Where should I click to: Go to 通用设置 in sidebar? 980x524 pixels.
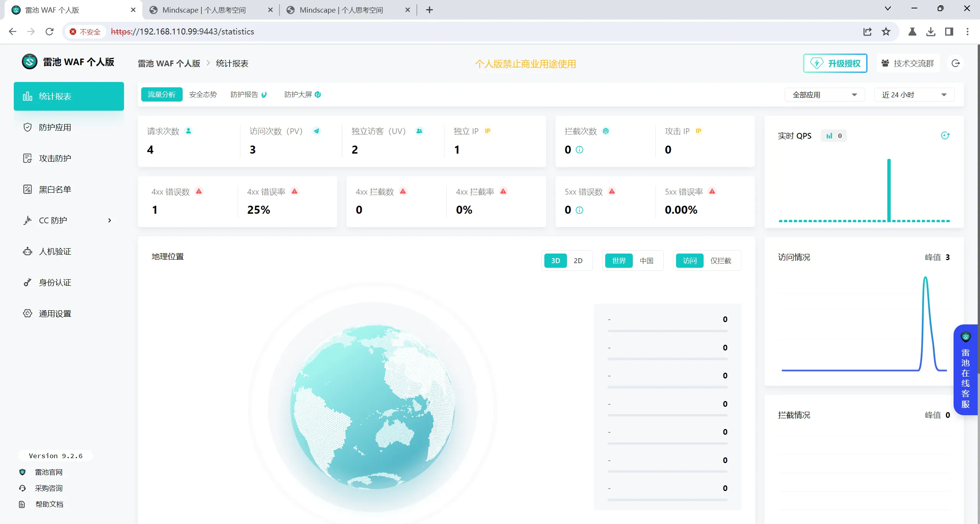(x=55, y=313)
